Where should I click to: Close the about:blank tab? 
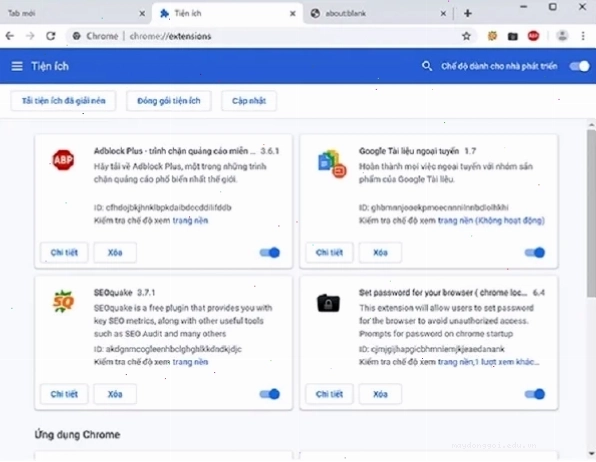443,14
